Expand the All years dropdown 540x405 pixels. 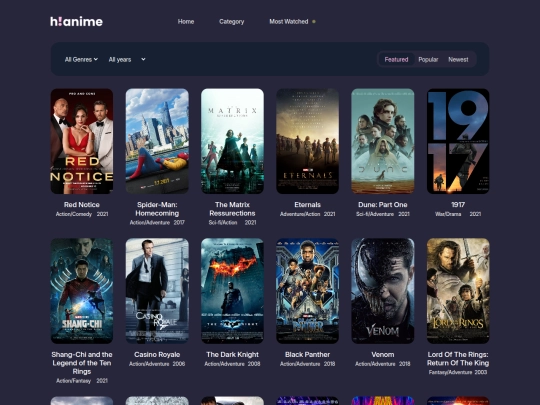[127, 59]
